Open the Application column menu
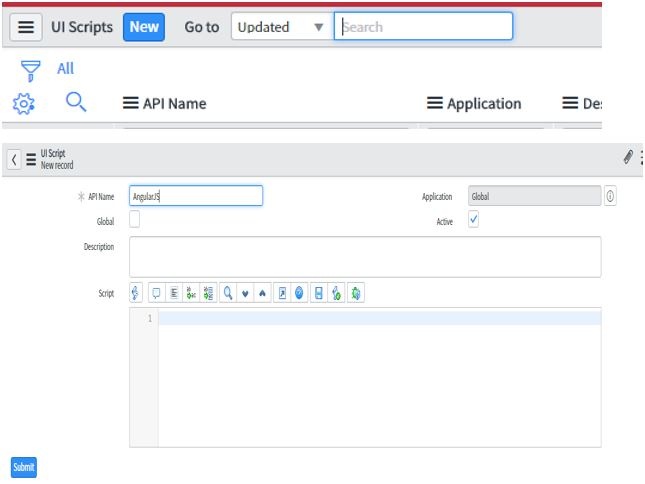 (434, 103)
